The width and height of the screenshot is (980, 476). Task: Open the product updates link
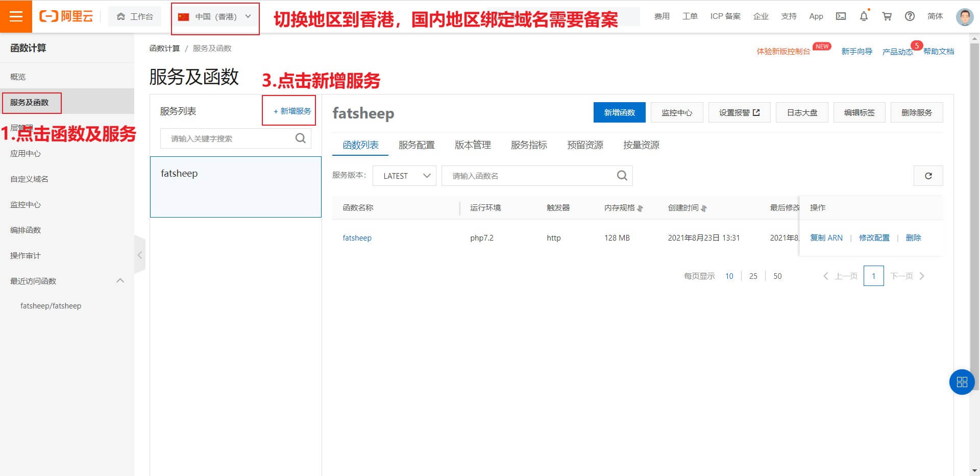pyautogui.click(x=897, y=52)
